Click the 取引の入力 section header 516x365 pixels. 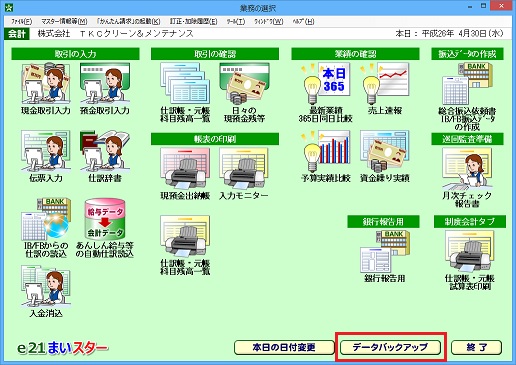(75, 54)
